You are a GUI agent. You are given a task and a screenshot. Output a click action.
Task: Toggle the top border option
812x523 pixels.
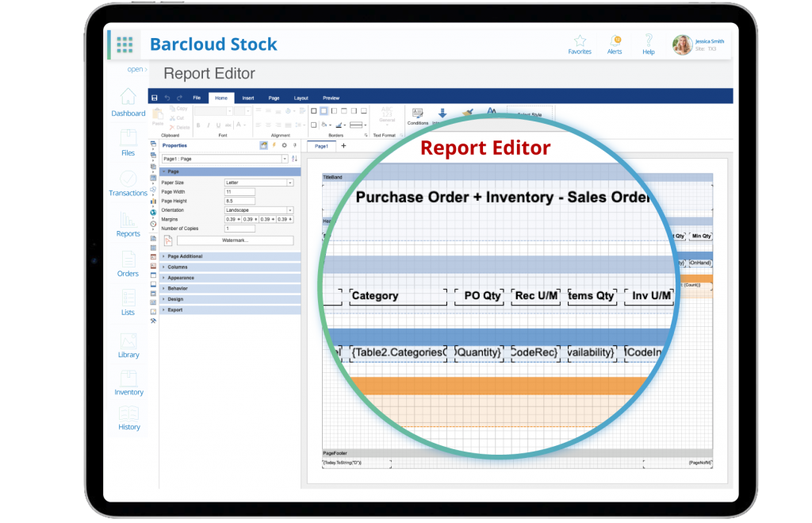tap(344, 111)
